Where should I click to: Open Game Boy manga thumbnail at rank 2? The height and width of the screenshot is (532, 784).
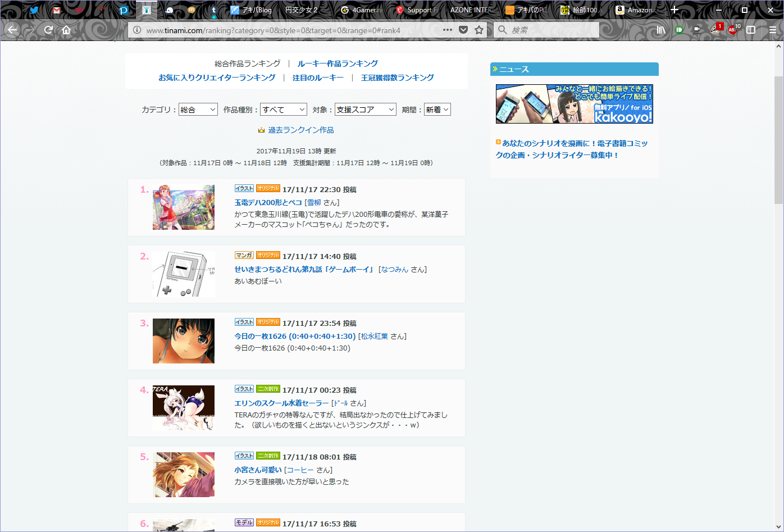[x=184, y=274]
